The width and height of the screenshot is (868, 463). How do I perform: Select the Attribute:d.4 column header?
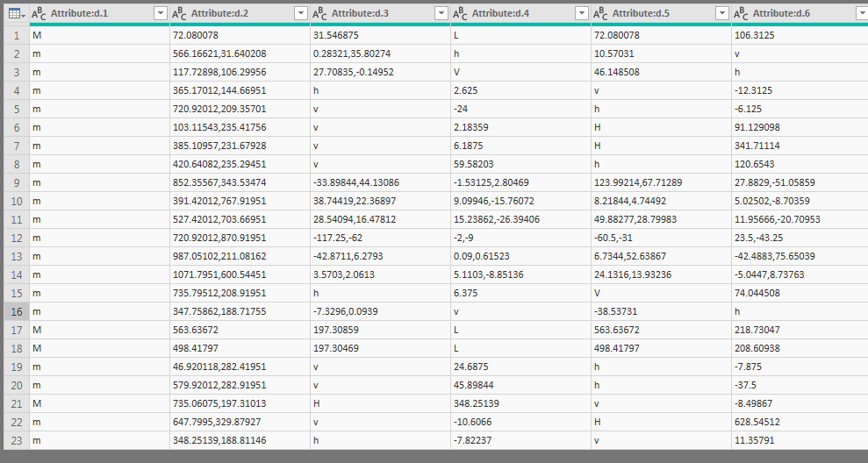[x=521, y=14]
